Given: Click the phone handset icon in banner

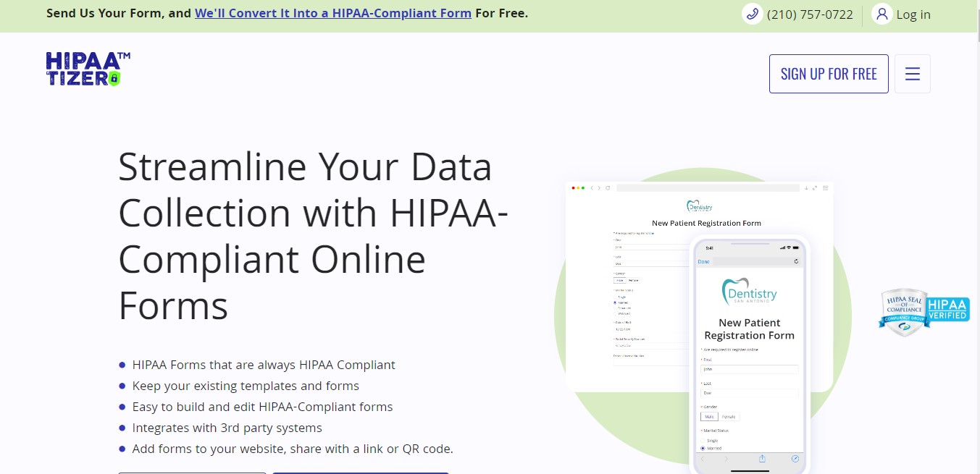Looking at the screenshot, I should 752,14.
